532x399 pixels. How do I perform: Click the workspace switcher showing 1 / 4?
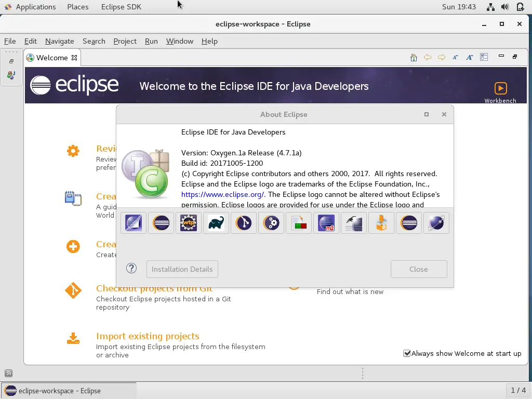point(518,390)
